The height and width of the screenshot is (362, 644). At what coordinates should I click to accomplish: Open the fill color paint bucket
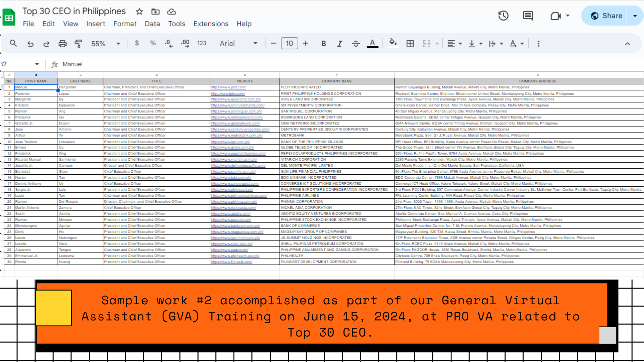pos(393,43)
